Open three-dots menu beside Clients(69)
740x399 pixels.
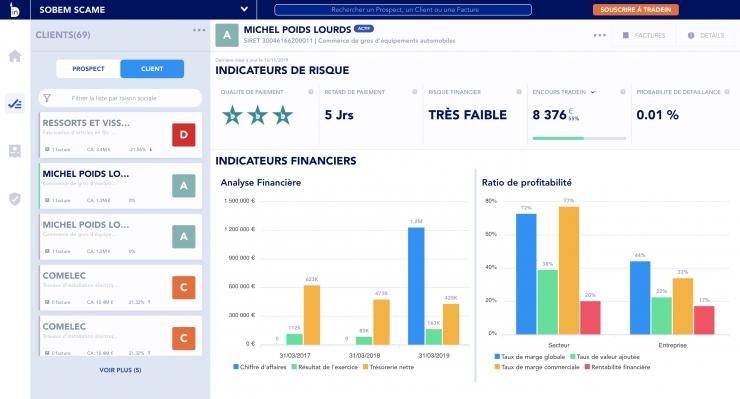tap(199, 30)
